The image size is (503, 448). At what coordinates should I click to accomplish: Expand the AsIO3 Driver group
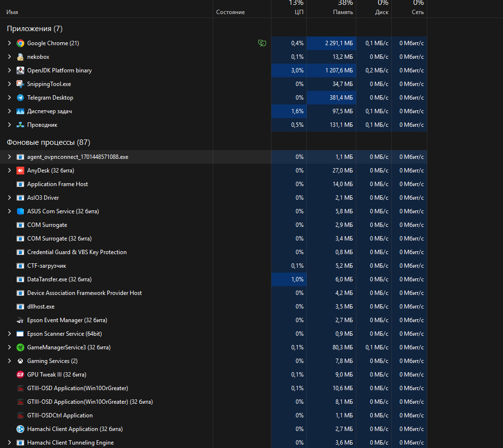[9, 198]
